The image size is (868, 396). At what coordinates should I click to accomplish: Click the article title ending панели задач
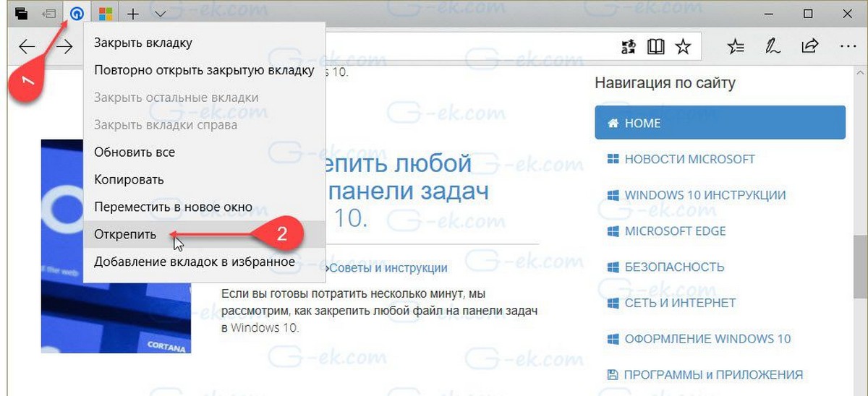tap(408, 191)
